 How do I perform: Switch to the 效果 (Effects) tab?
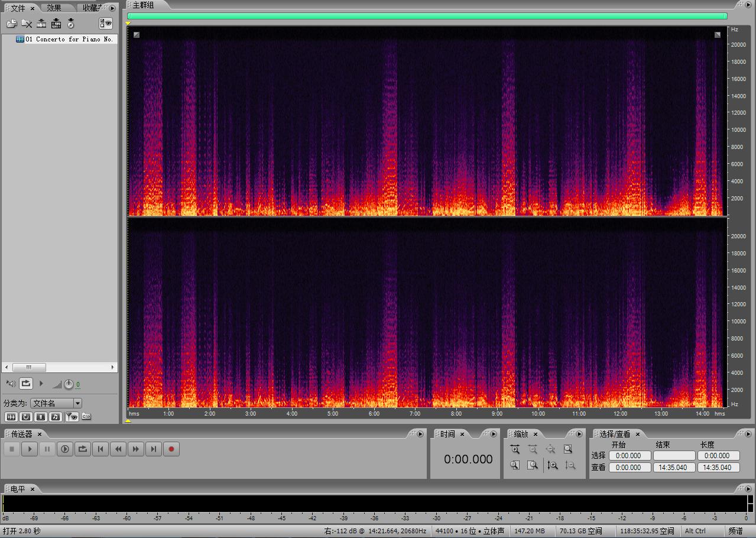click(x=54, y=8)
